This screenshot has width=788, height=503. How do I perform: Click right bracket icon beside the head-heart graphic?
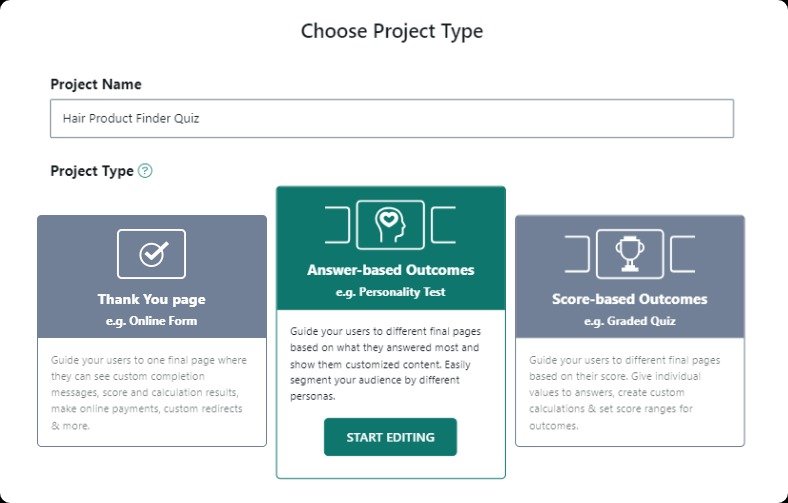pyautogui.click(x=444, y=225)
